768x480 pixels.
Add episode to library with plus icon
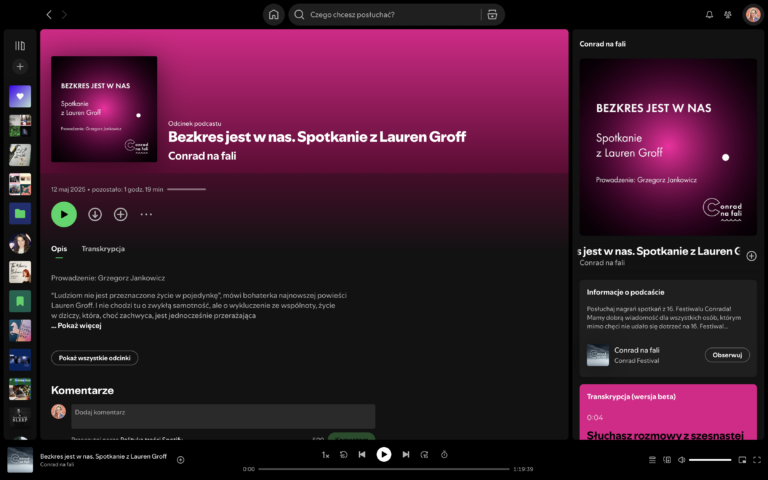[x=121, y=214]
